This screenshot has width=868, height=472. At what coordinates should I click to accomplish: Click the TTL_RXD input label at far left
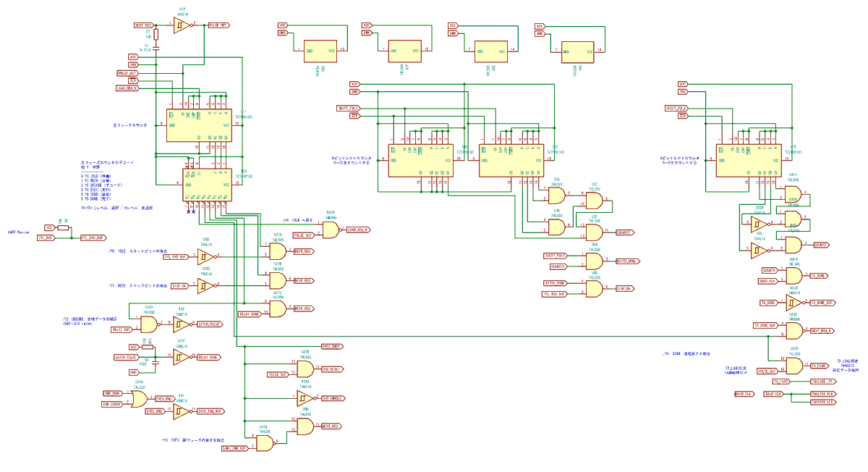(x=46, y=237)
